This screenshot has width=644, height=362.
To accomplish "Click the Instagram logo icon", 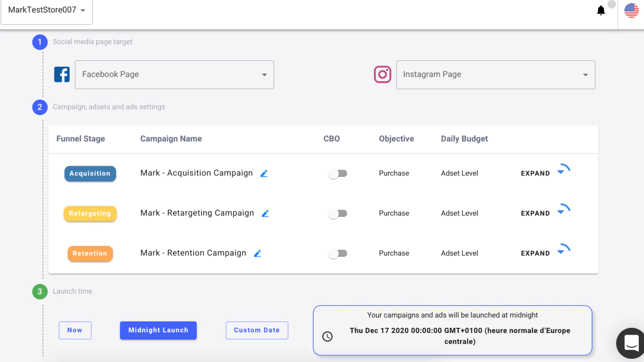I will [382, 74].
